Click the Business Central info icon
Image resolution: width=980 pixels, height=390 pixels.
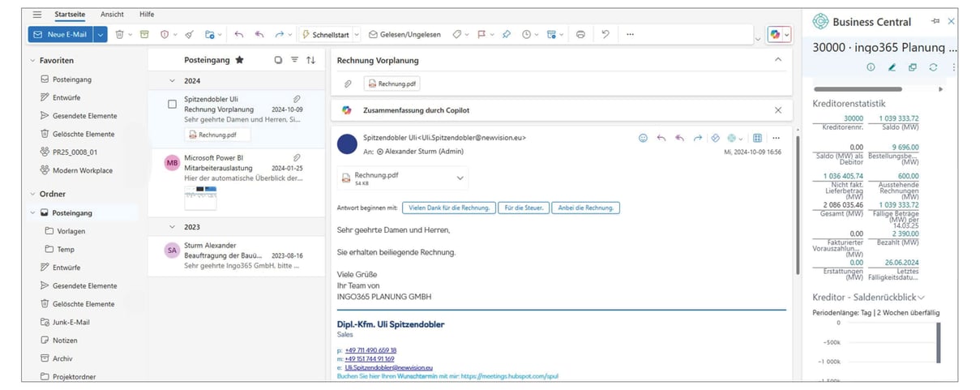tap(871, 67)
